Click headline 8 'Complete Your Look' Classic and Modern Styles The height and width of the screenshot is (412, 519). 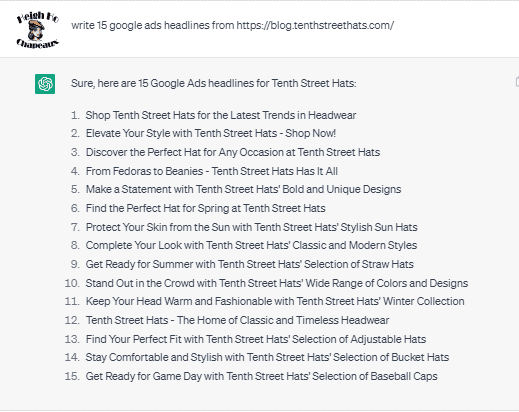251,245
